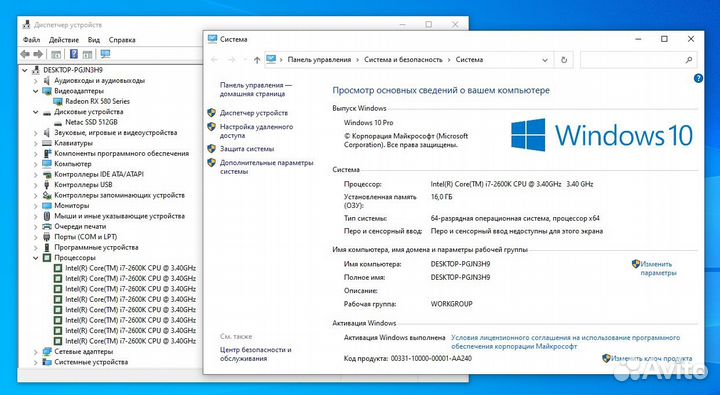Click Контроллеры запоминающих устройств icon

pyautogui.click(x=47, y=195)
